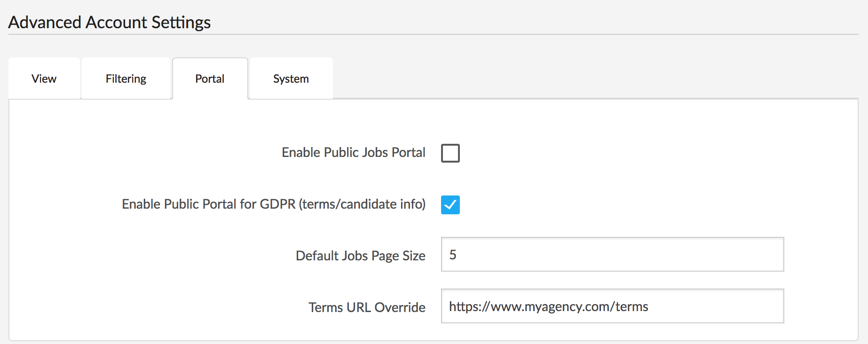Enable the Public Jobs Portal checkbox
Screen dimensions: 868x344
click(450, 153)
